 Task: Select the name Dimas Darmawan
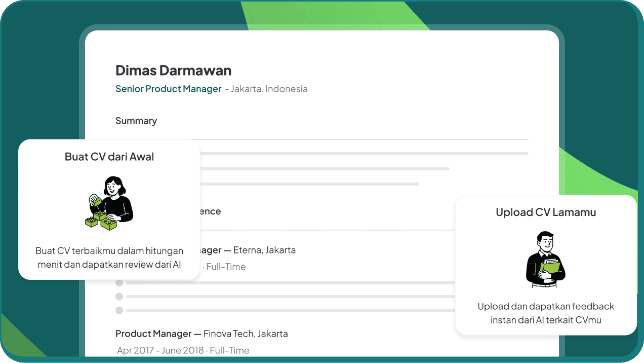coord(174,70)
